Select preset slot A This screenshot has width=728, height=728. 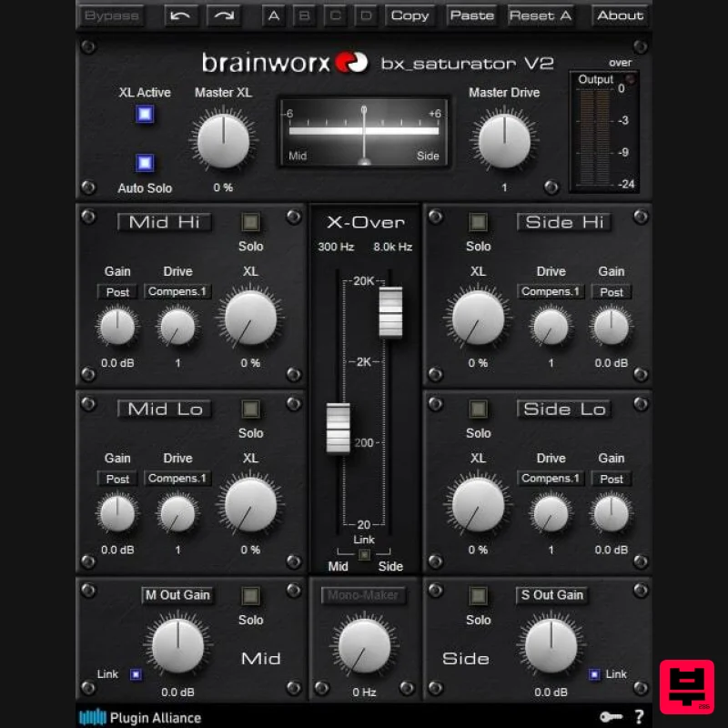(274, 15)
